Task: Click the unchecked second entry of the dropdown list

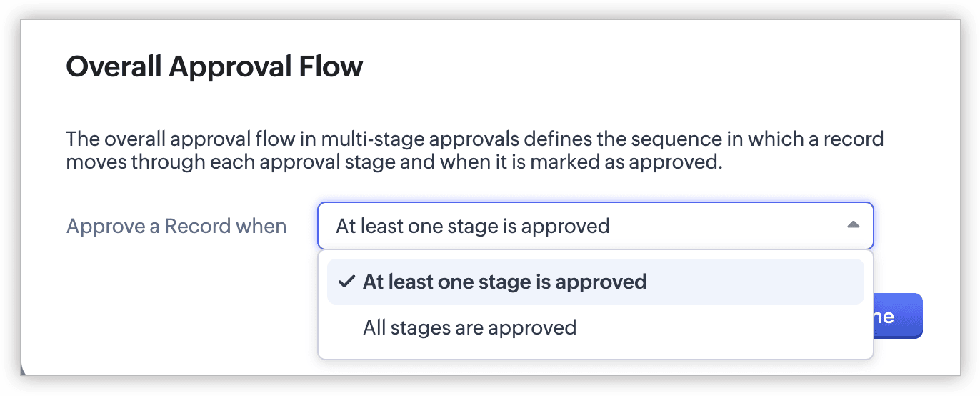Action: pyautogui.click(x=595, y=328)
